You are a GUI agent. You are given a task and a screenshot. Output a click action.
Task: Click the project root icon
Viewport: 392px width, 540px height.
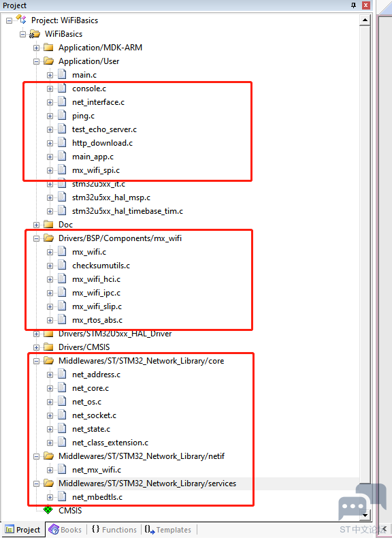(x=21, y=19)
